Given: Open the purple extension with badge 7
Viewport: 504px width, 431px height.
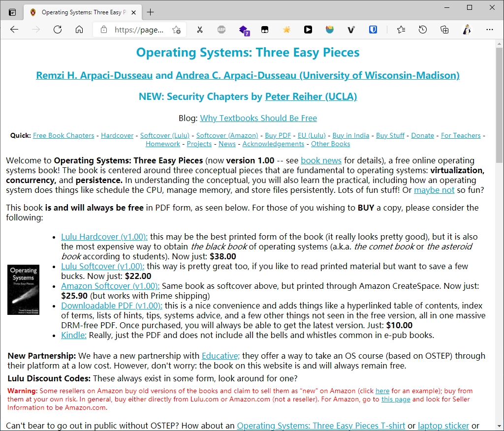Looking at the screenshot, I should 244,30.
